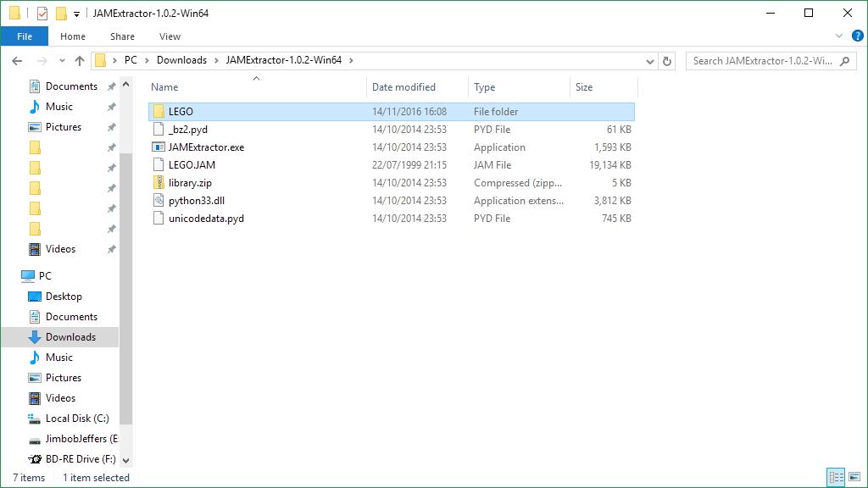The height and width of the screenshot is (488, 868).
Task: Sort by Name column header
Action: pos(164,87)
